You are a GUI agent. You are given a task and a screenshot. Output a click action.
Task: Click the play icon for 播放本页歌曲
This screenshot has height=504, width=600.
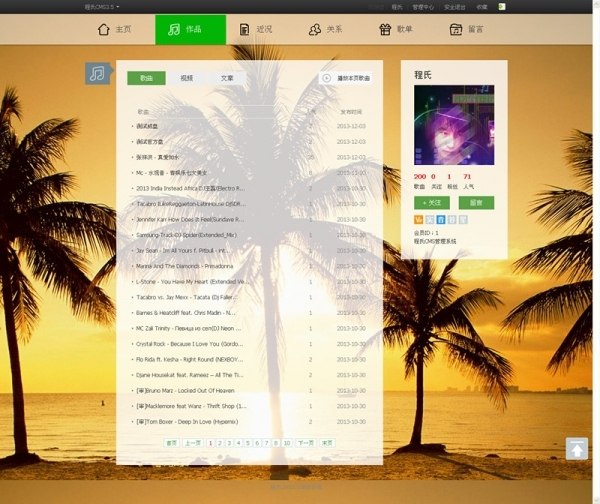click(327, 78)
